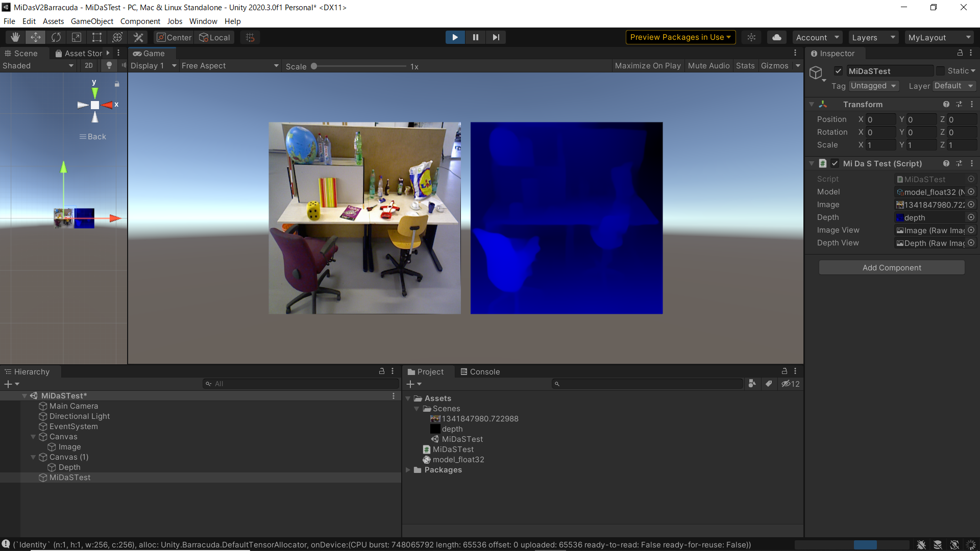Collapse the Scenes folder in Project

pos(417,408)
